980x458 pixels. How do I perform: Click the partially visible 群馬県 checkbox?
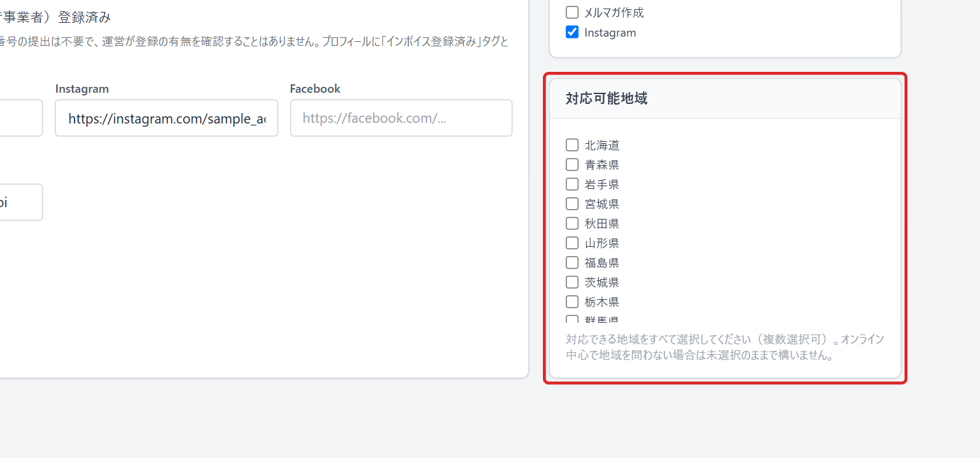click(x=572, y=319)
